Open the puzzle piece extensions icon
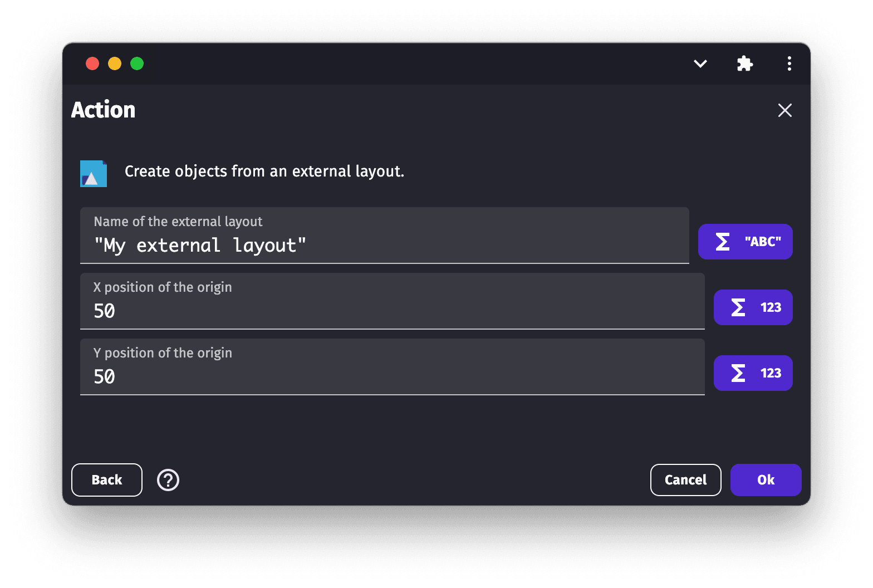Image resolution: width=873 pixels, height=588 pixels. 745,64
